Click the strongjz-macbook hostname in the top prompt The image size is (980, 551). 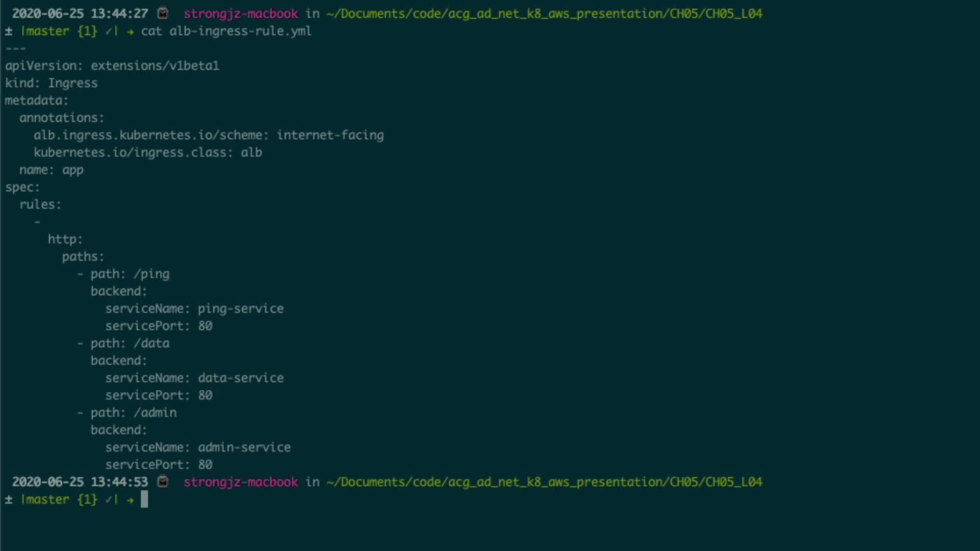point(240,14)
